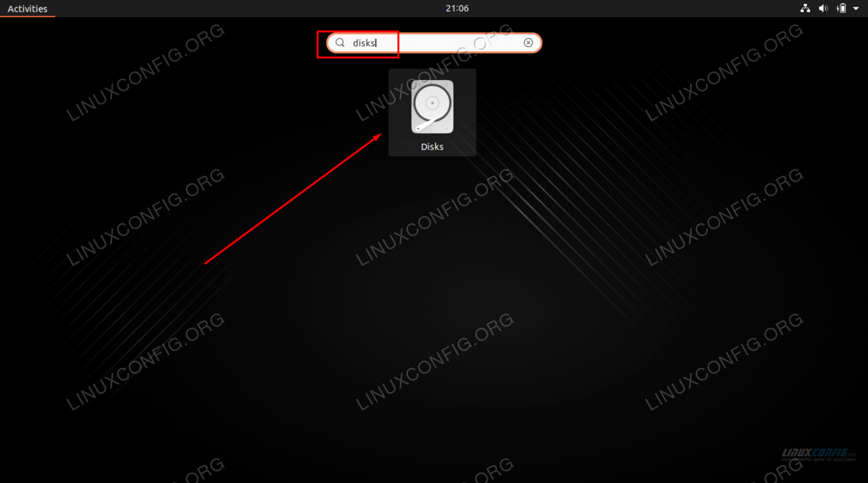Image resolution: width=868 pixels, height=483 pixels.
Task: Focus the search field containing "disks"
Action: tap(434, 43)
